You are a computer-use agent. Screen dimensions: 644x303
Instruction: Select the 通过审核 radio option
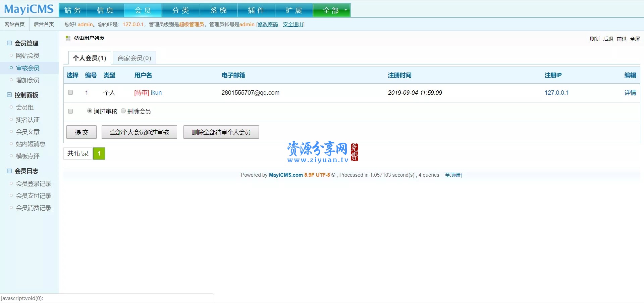pyautogui.click(x=90, y=111)
